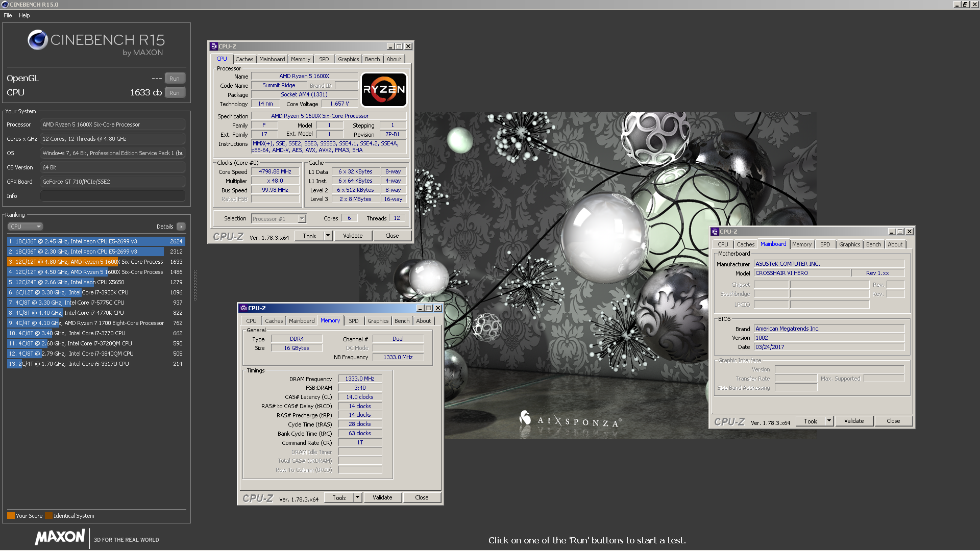Select ranking row with score 2312
This screenshot has height=551, width=980.
pyautogui.click(x=96, y=252)
